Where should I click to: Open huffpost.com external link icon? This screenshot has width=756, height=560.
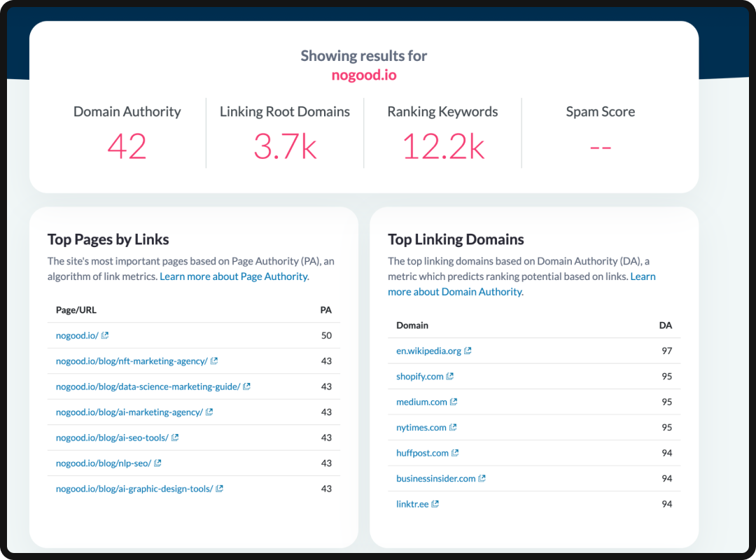click(456, 452)
